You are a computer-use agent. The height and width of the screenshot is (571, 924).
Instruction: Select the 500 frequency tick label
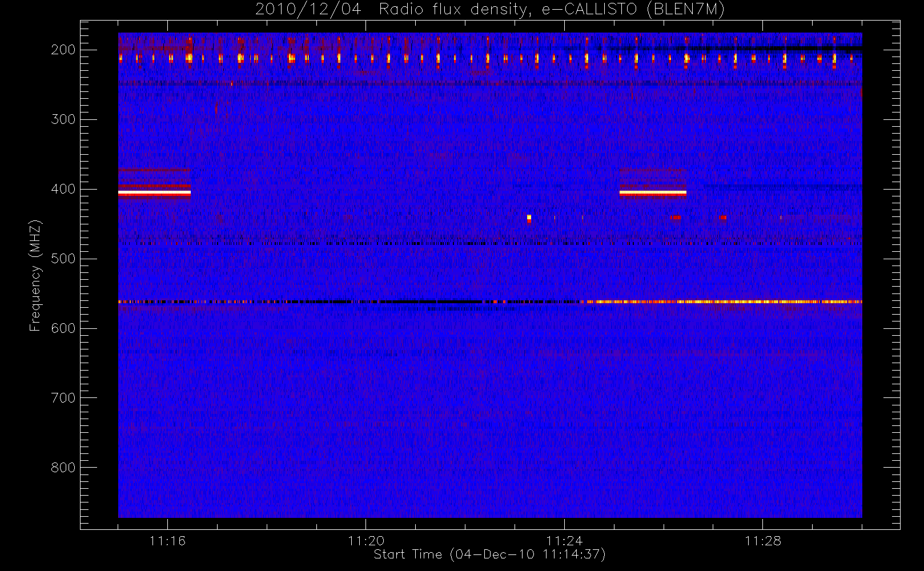[x=63, y=259]
